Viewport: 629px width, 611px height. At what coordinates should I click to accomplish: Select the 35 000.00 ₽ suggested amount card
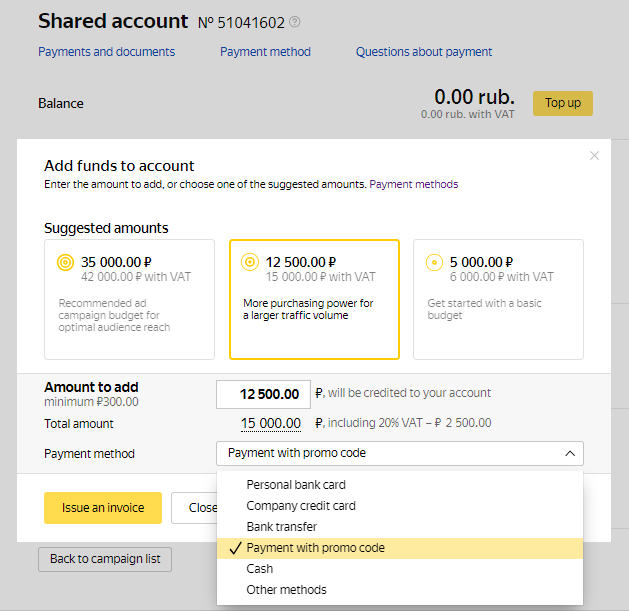(129, 299)
